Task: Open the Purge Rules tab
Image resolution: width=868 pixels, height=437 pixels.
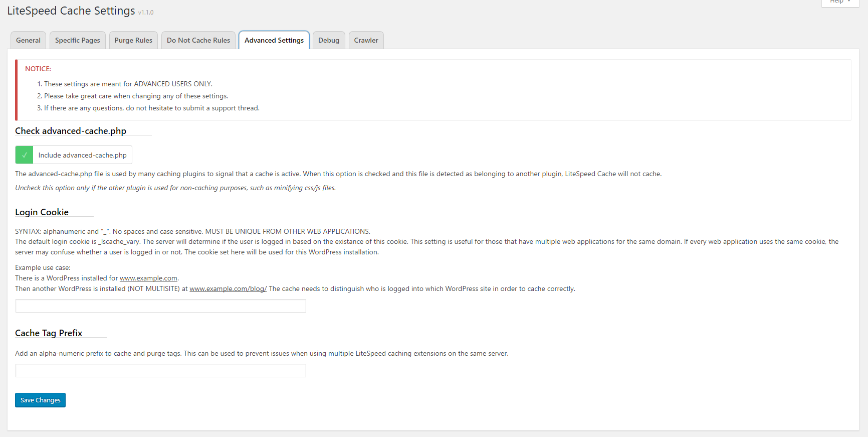Action: click(133, 40)
